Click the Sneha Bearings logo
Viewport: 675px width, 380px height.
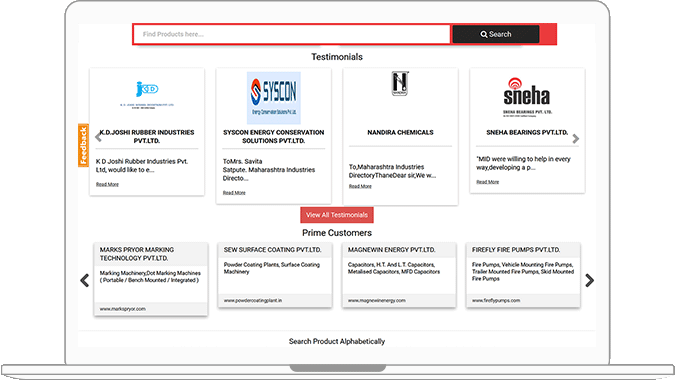tap(527, 97)
